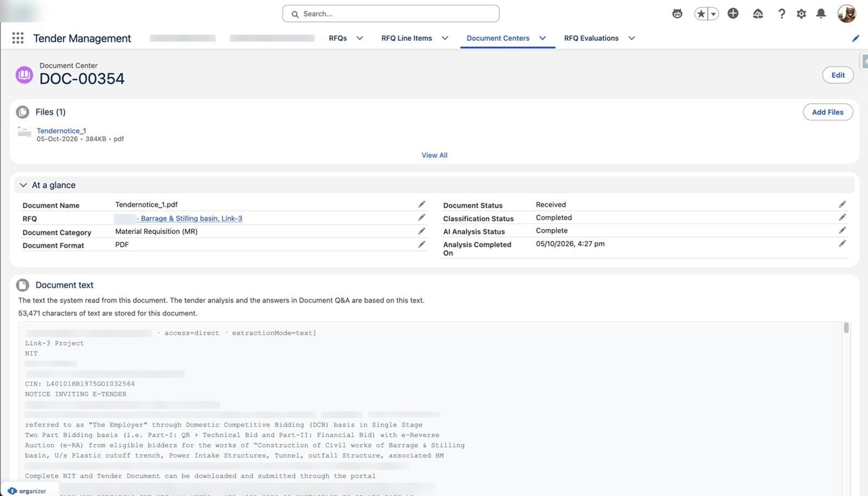Open the Help question mark icon
The height and width of the screenshot is (496, 868).
tap(781, 14)
